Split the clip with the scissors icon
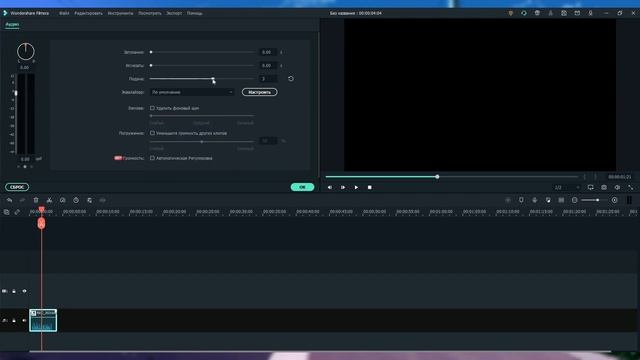This screenshot has height=360, width=640. pyautogui.click(x=49, y=200)
